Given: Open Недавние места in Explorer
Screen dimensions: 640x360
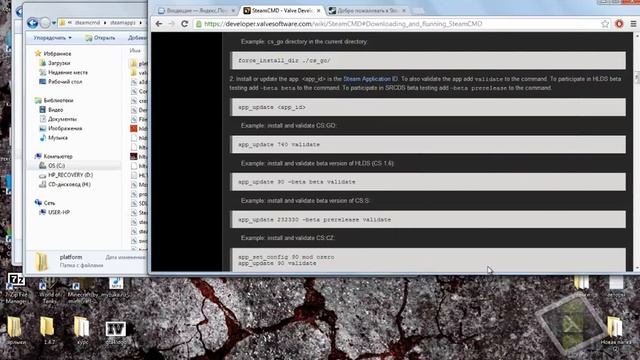Looking at the screenshot, I should [x=68, y=72].
